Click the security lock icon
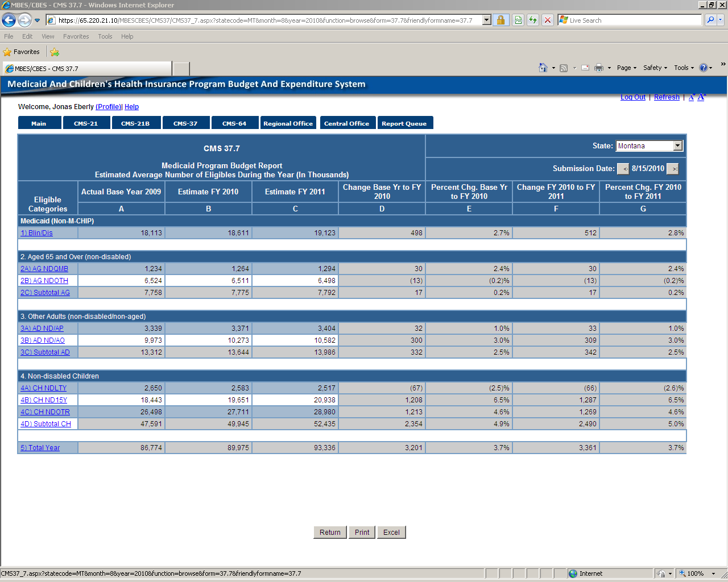Image resolution: width=728 pixels, height=582 pixels. click(500, 20)
